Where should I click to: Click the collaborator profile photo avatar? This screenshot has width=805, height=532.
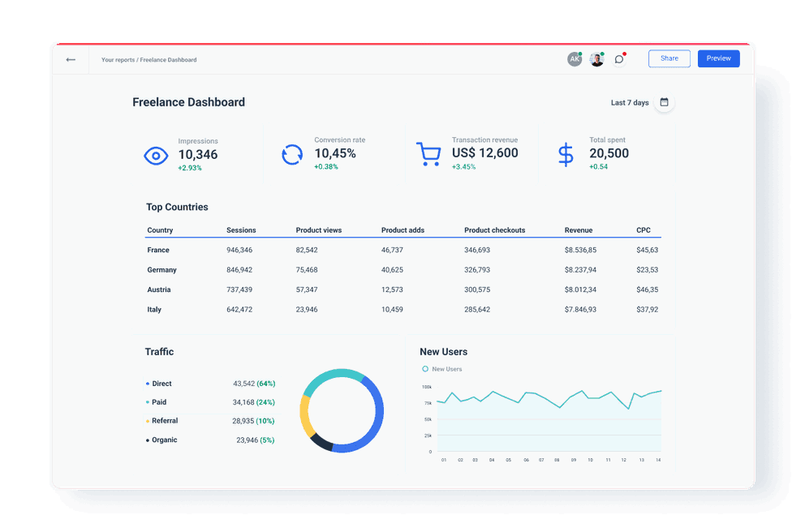pyautogui.click(x=596, y=58)
